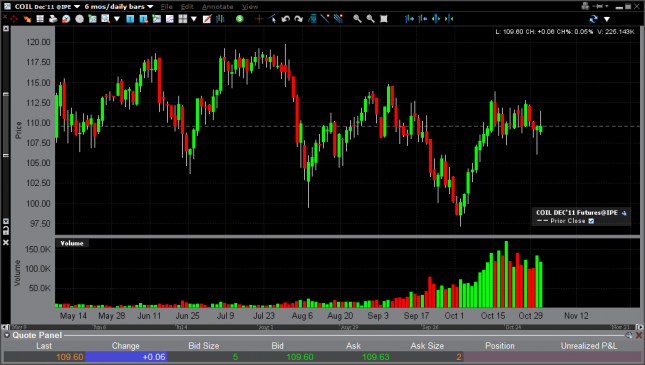Click the red pencil edit icon
Screen dimensions: 645x365
[207, 19]
